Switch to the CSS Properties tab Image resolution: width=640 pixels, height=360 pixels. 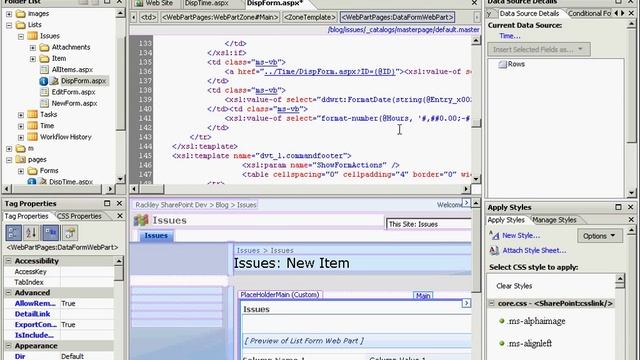(x=79, y=216)
